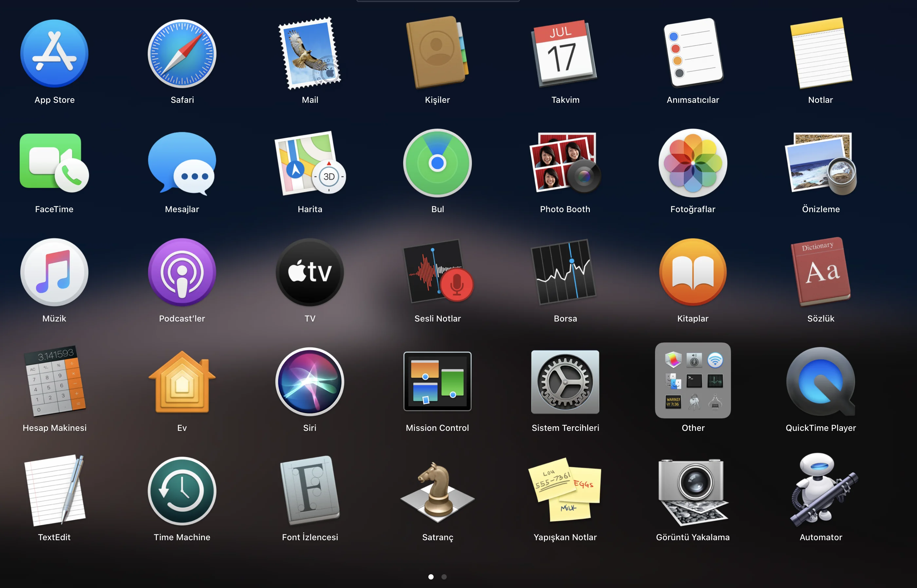Open Sistem Tercihleri gear icon
Image resolution: width=917 pixels, height=588 pixels.
click(565, 381)
